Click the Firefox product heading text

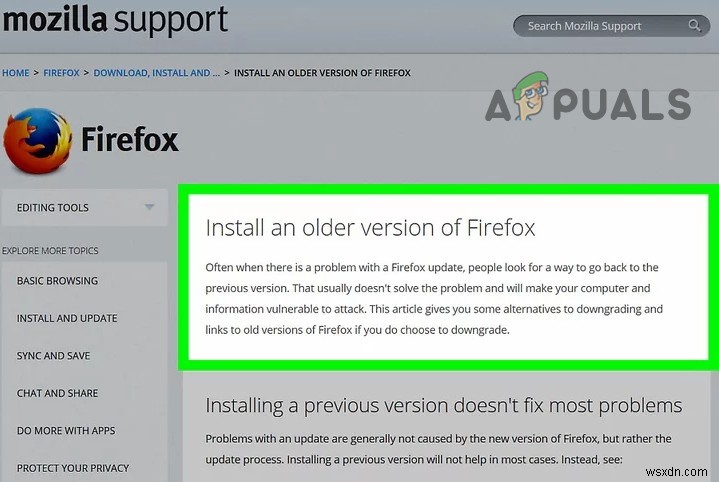130,139
